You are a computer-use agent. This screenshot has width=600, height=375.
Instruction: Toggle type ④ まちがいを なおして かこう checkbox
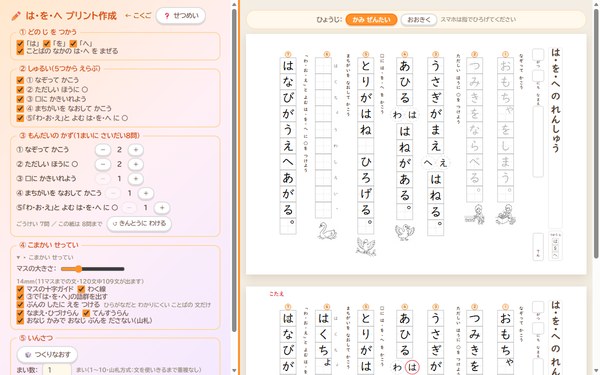(21, 109)
